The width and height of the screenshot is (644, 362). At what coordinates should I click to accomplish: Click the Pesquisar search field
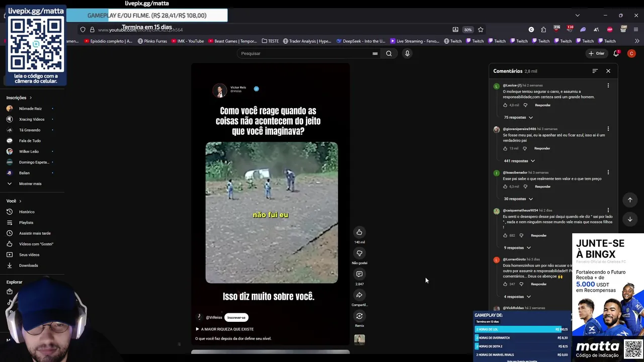tap(304, 53)
